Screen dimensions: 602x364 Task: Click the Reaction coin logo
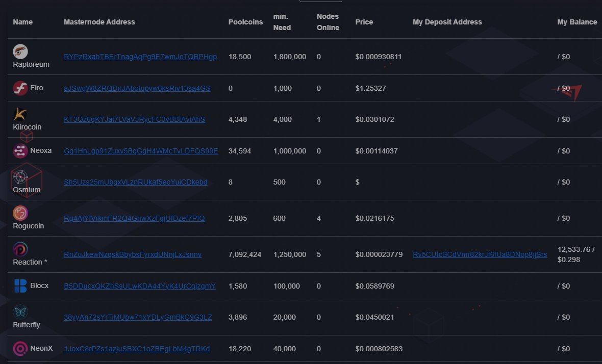pyautogui.click(x=20, y=249)
